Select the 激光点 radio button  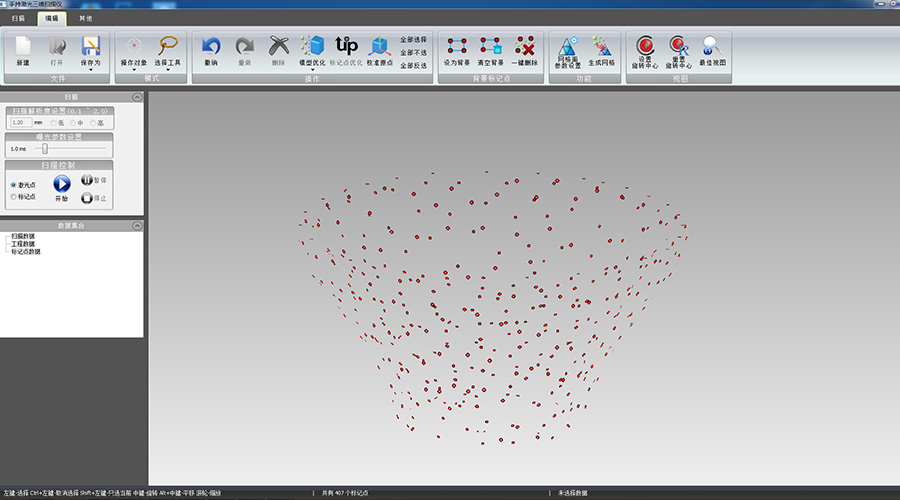13,185
